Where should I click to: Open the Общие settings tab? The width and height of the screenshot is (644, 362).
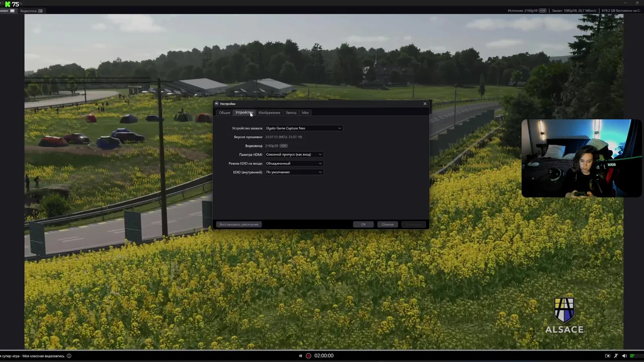coord(224,113)
